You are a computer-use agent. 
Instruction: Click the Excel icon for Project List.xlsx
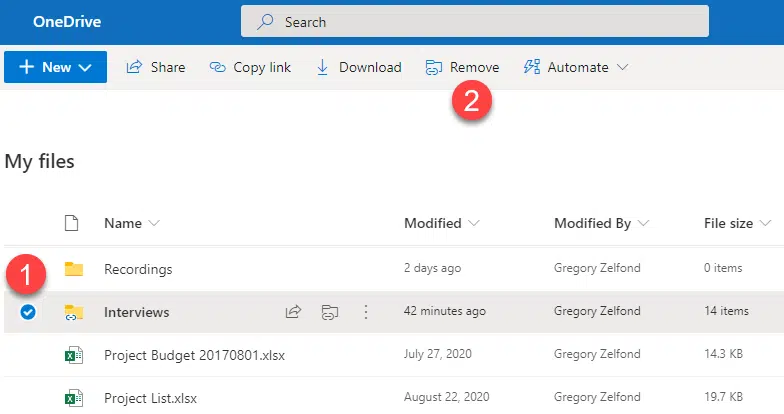tap(72, 397)
